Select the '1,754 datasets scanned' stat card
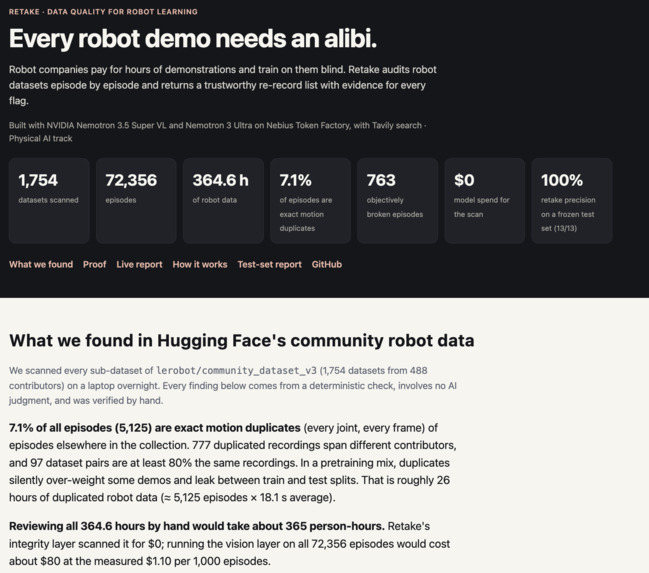The image size is (649, 573). [x=49, y=201]
